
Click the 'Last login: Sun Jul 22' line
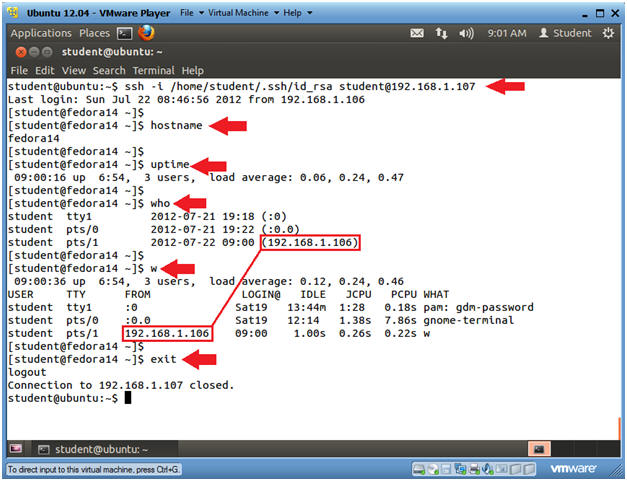coord(186,100)
